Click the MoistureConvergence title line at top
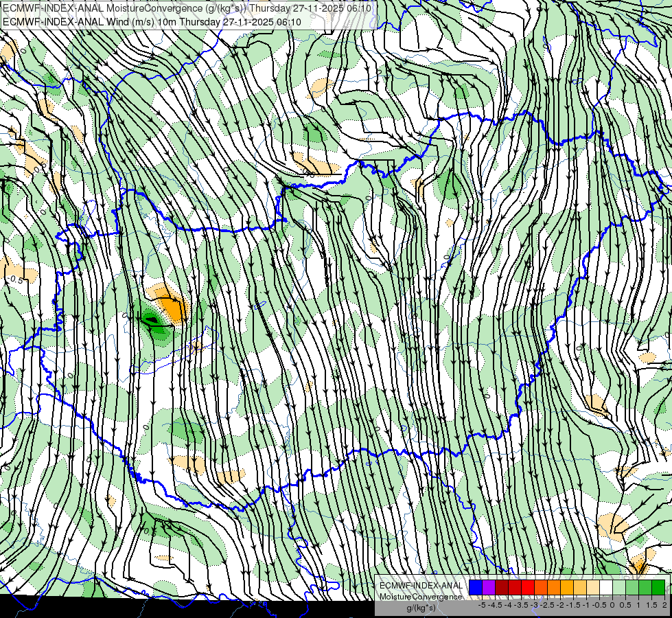Screen dimensions: 672x618 click(x=187, y=8)
